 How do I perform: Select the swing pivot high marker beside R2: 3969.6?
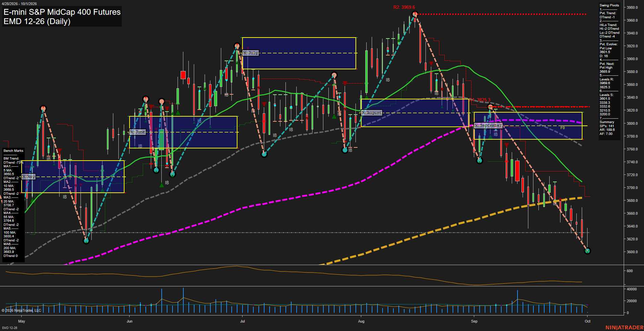click(415, 14)
